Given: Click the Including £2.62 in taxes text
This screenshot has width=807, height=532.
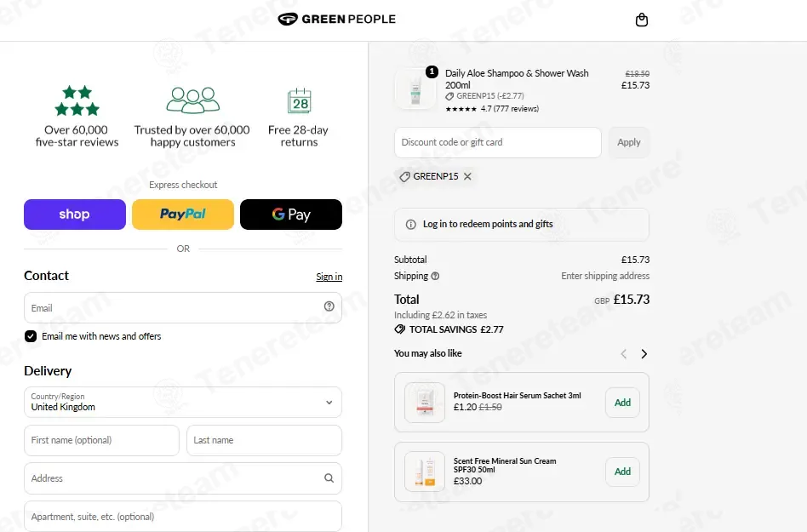Looking at the screenshot, I should 441,315.
